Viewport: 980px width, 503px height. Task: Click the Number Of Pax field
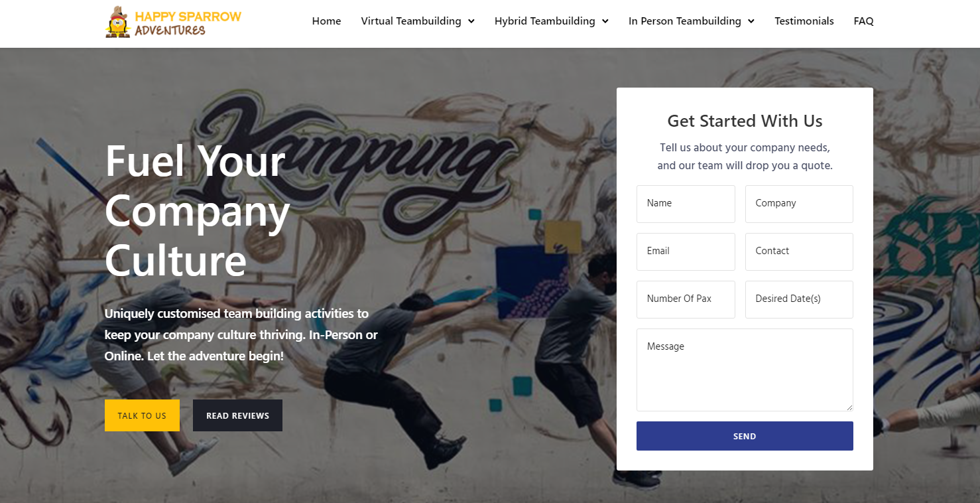point(686,299)
